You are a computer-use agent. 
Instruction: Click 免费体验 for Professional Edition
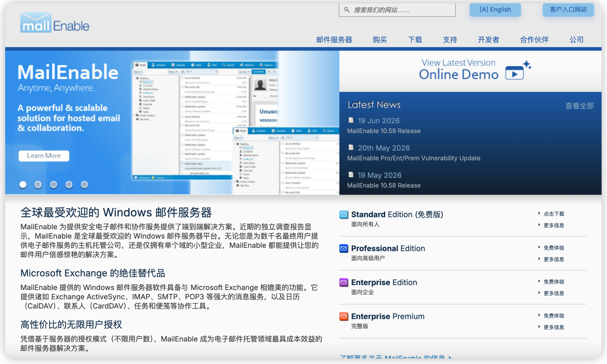click(554, 248)
